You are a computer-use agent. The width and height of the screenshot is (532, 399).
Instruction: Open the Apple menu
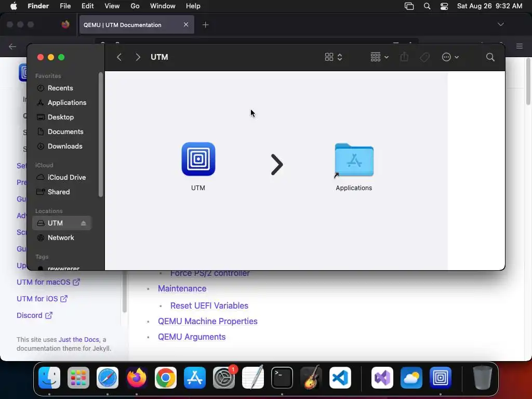[x=14, y=6]
